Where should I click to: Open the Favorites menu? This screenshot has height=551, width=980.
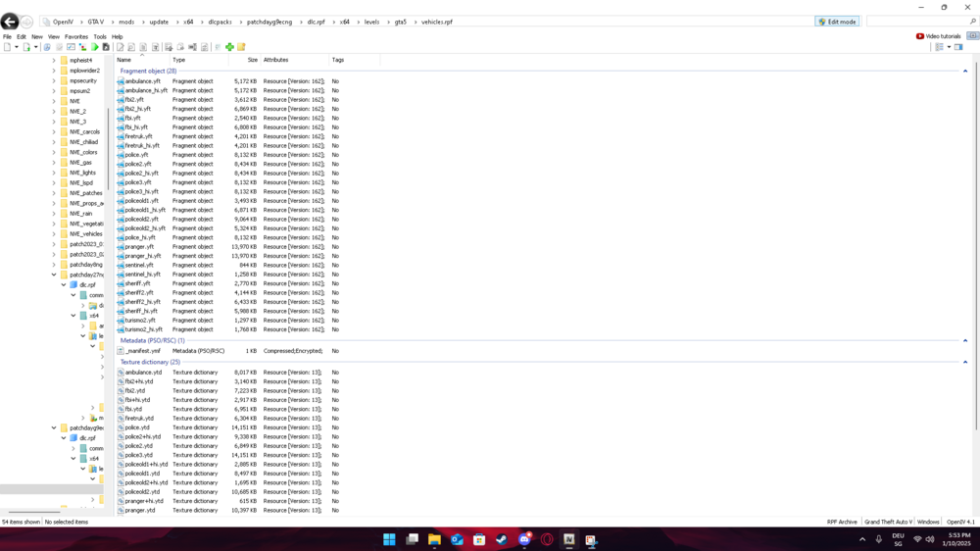76,37
